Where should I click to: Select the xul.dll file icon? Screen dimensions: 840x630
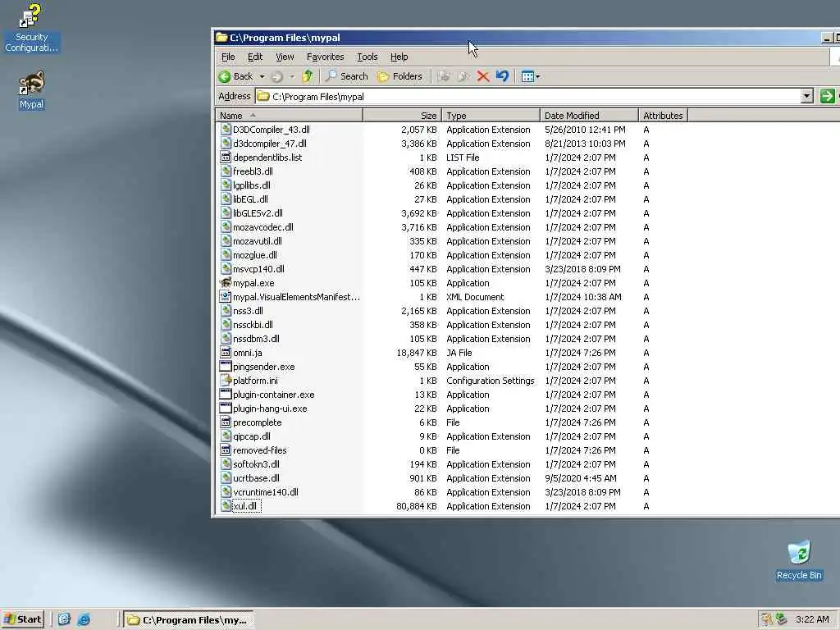[x=226, y=505]
